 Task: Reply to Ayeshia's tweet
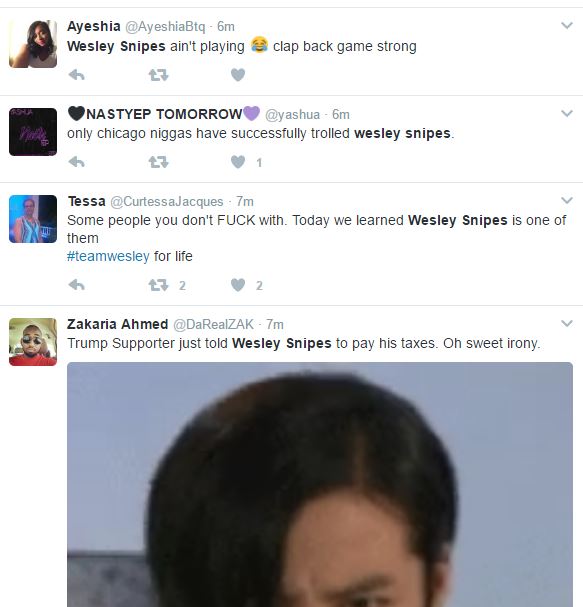pyautogui.click(x=76, y=74)
